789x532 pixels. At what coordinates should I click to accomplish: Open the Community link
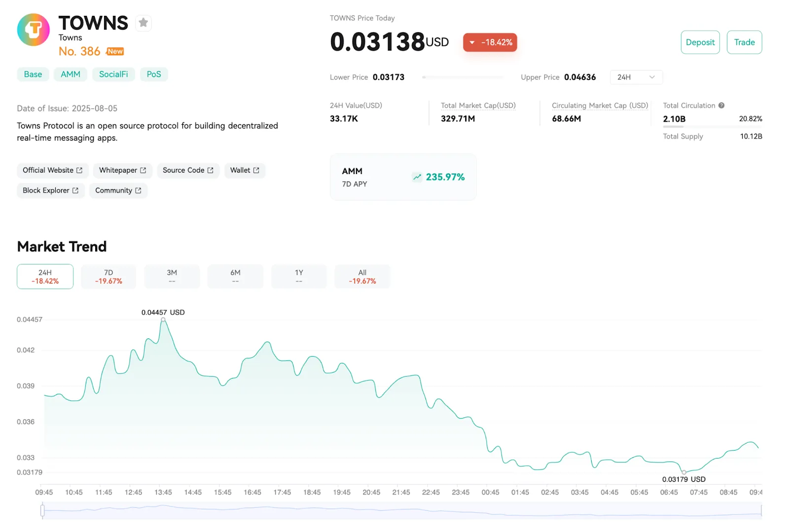[x=118, y=190]
